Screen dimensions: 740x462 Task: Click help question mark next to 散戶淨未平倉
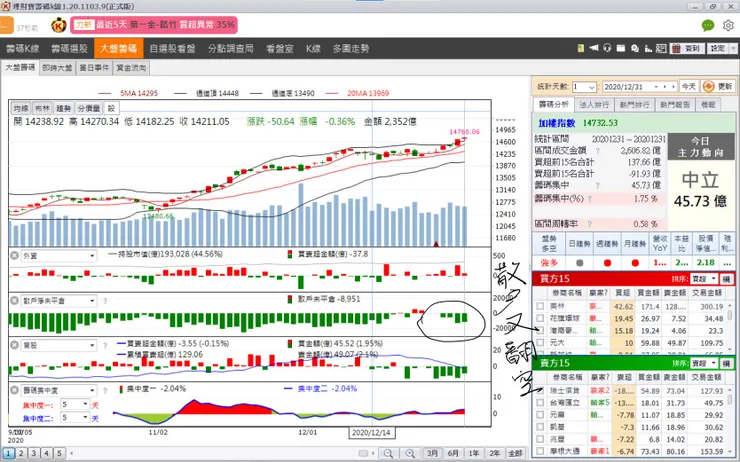[105, 301]
